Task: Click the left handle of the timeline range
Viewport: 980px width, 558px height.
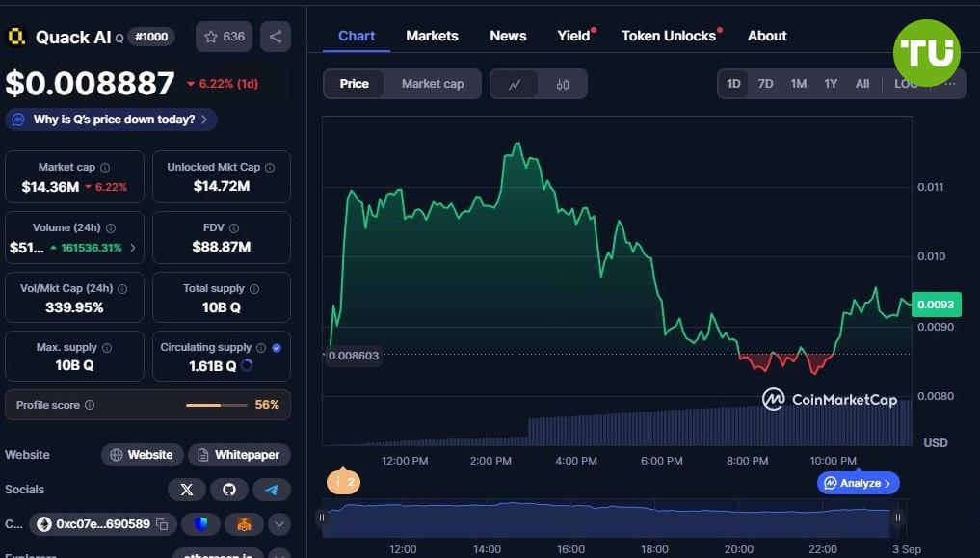Action: [322, 518]
